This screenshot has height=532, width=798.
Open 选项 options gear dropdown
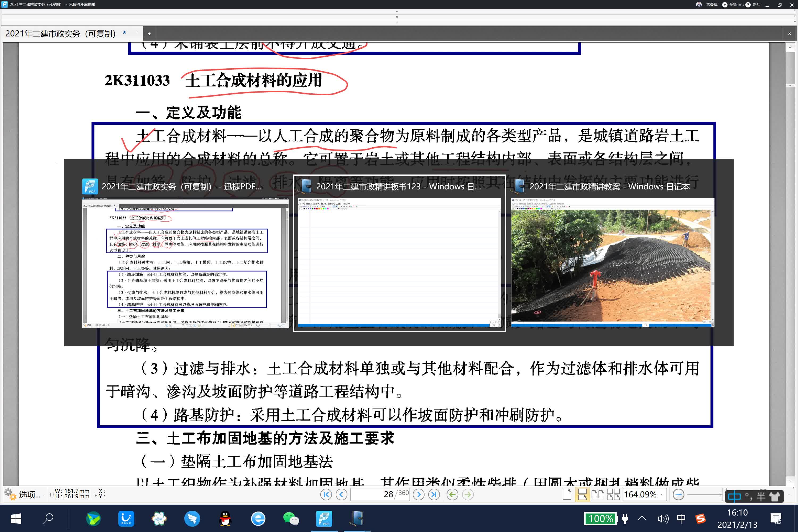pos(25,494)
